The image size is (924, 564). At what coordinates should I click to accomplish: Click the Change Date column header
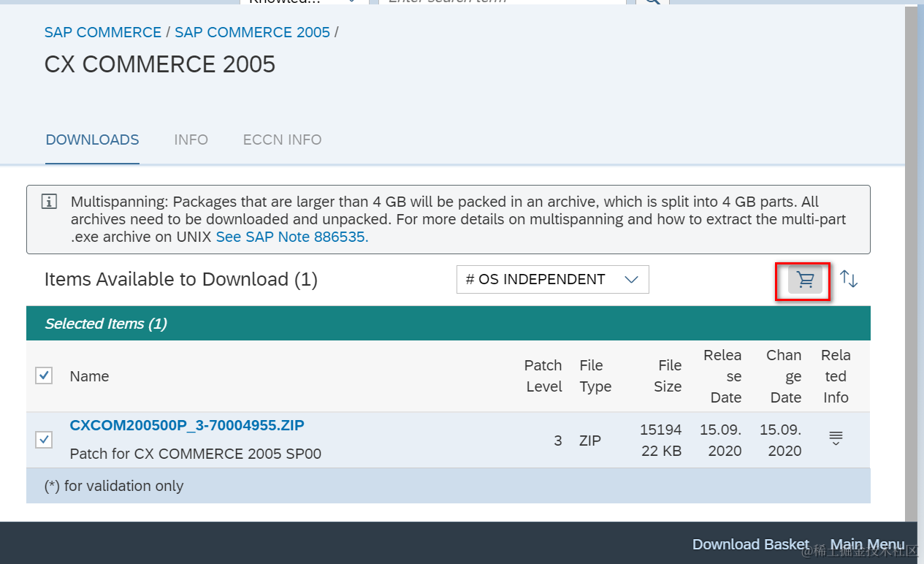pos(784,376)
